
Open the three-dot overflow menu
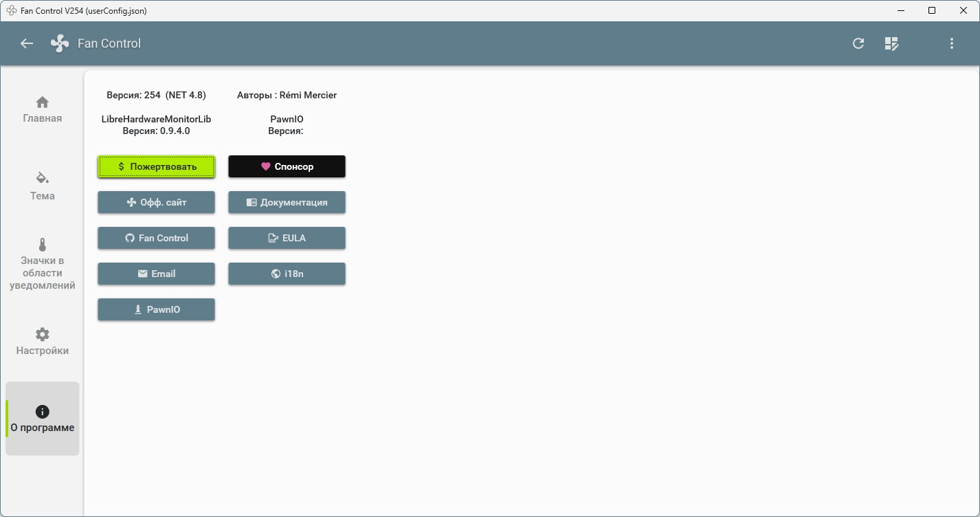coord(952,43)
